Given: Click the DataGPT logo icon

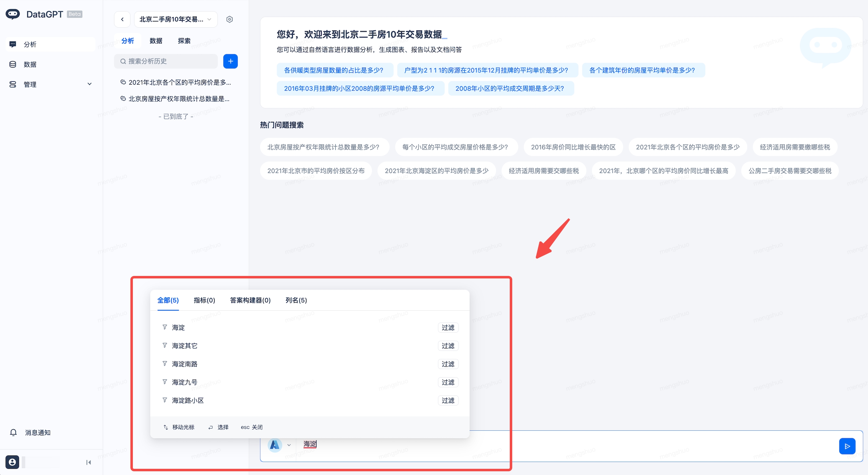Looking at the screenshot, I should [13, 14].
